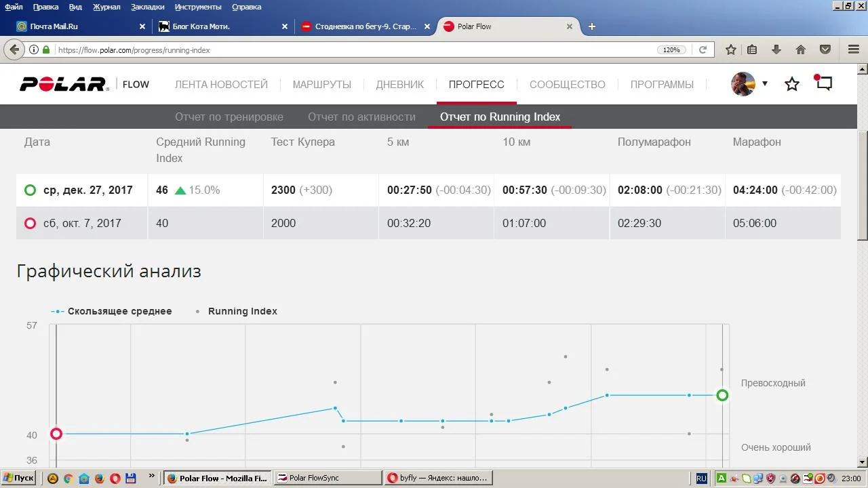Expand the profile avatar dropdown arrow
Viewport: 868px width, 488px height.
765,84
